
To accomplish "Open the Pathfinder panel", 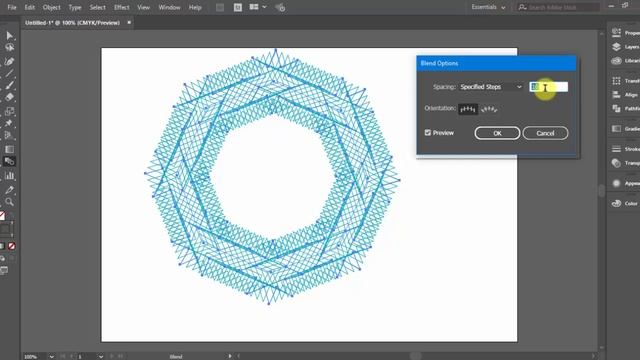I will pos(625,109).
